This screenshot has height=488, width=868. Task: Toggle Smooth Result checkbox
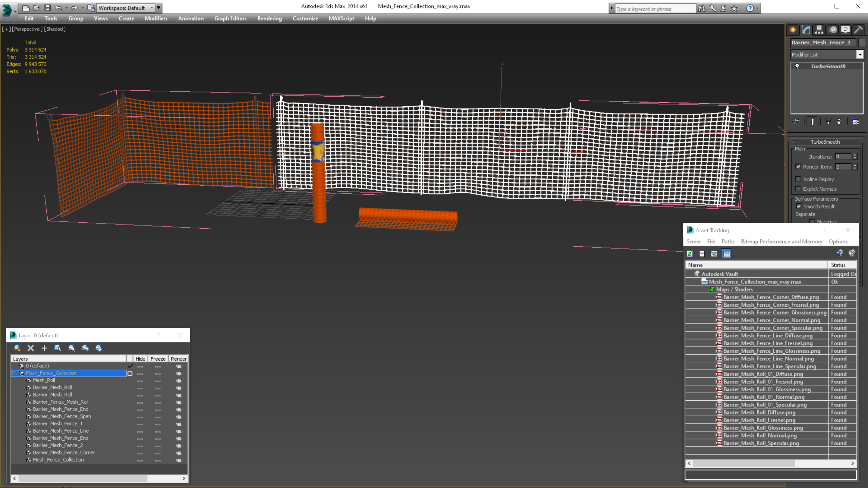point(799,206)
